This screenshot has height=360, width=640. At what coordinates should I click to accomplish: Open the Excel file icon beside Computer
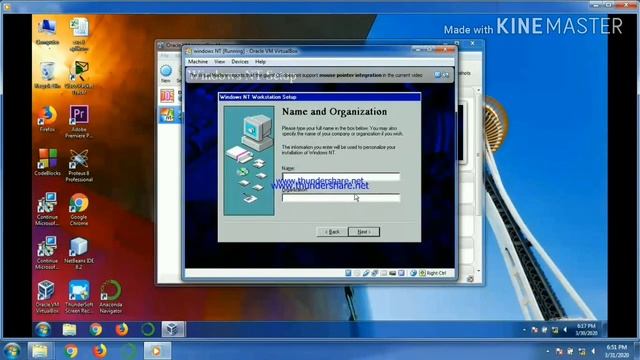pyautogui.click(x=79, y=34)
